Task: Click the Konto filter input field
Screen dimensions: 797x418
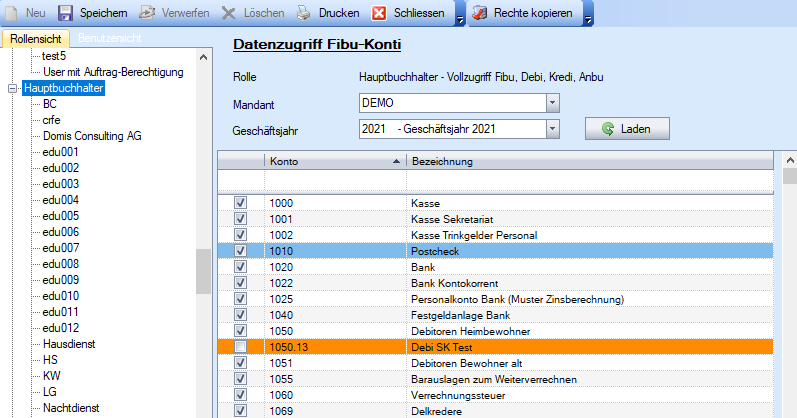Action: tap(335, 181)
